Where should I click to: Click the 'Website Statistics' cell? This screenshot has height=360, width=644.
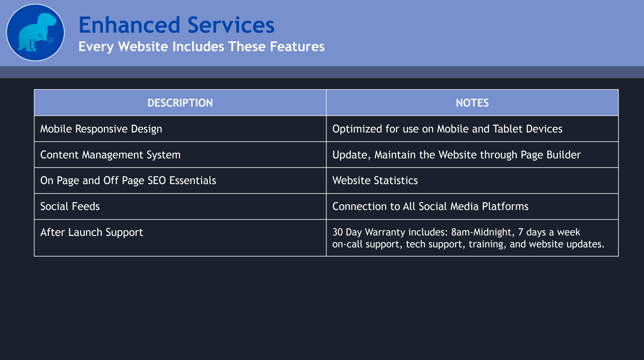[x=472, y=180]
